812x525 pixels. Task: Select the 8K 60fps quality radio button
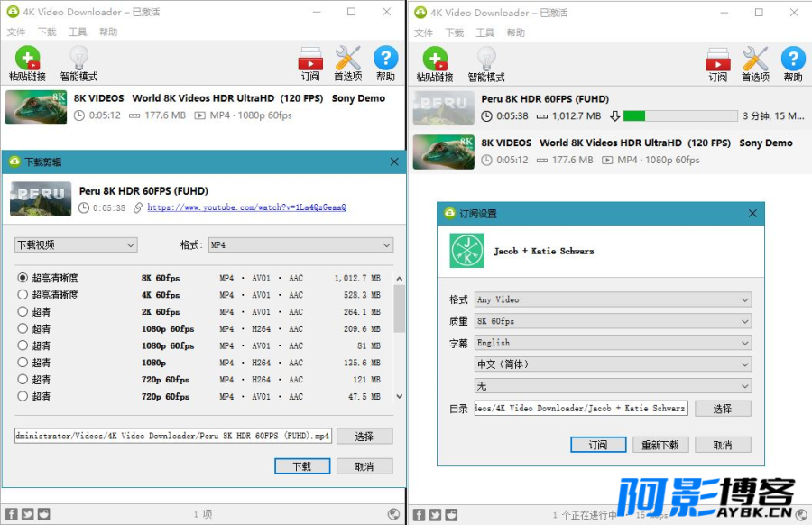click(23, 278)
